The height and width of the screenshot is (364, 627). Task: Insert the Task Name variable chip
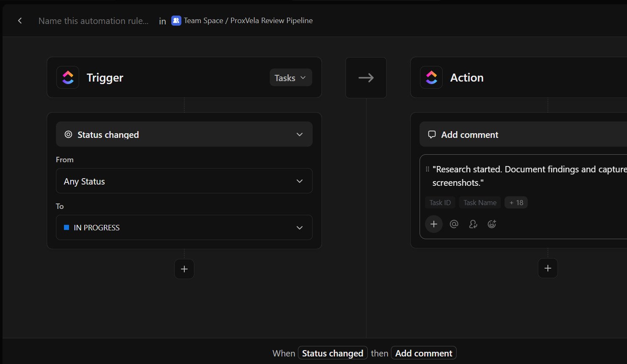480,203
